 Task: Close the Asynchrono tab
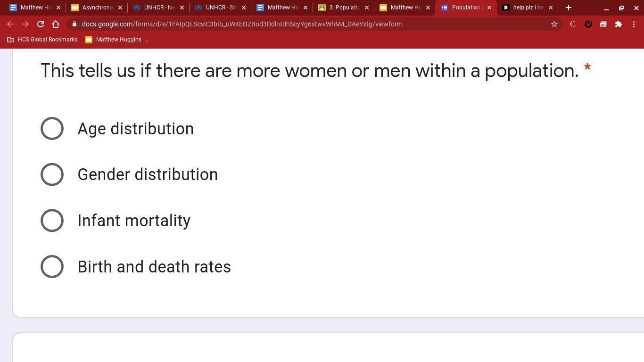point(120,8)
